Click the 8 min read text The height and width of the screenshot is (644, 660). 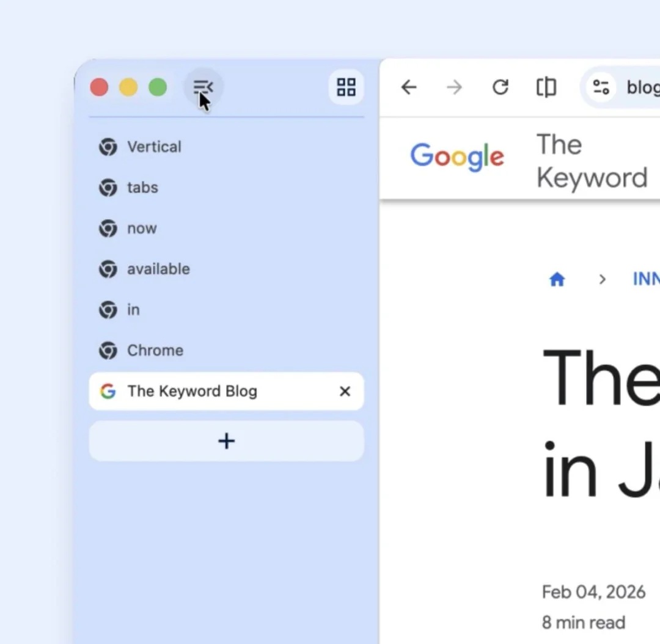584,623
